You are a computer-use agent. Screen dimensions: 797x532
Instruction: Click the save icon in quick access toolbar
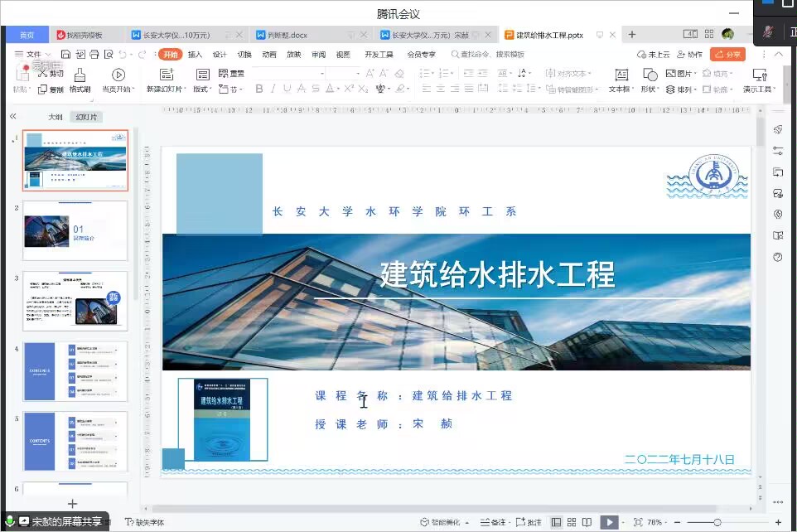(x=64, y=55)
